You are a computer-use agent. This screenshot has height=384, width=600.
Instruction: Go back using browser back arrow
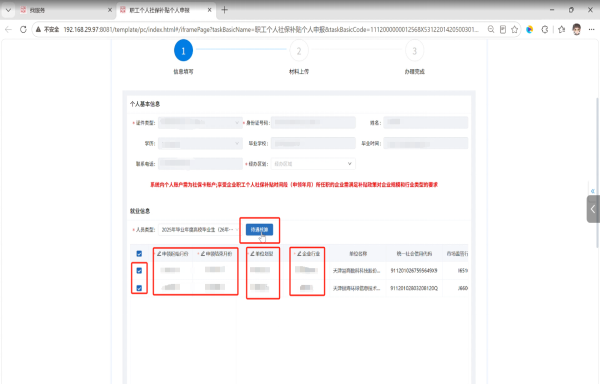click(8, 29)
